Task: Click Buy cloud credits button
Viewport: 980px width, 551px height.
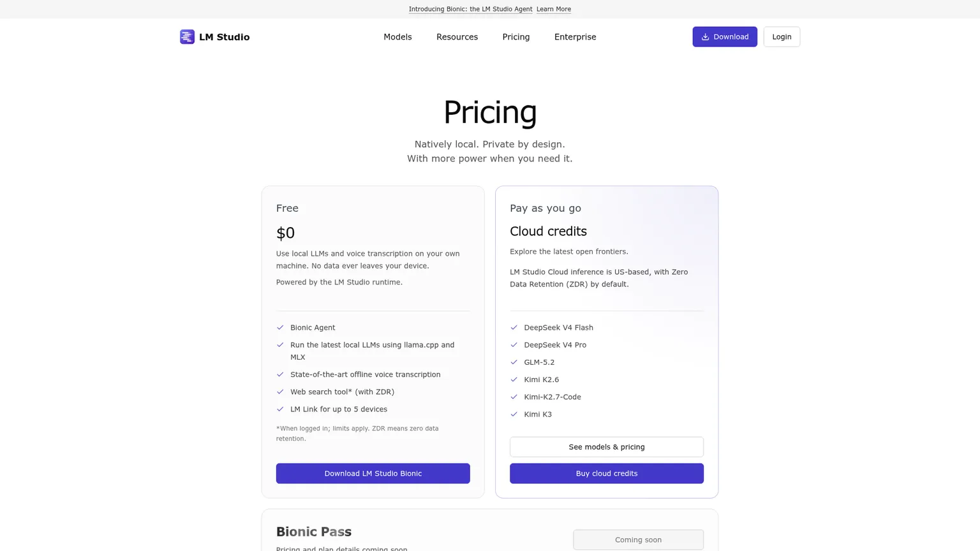Action: [x=607, y=473]
